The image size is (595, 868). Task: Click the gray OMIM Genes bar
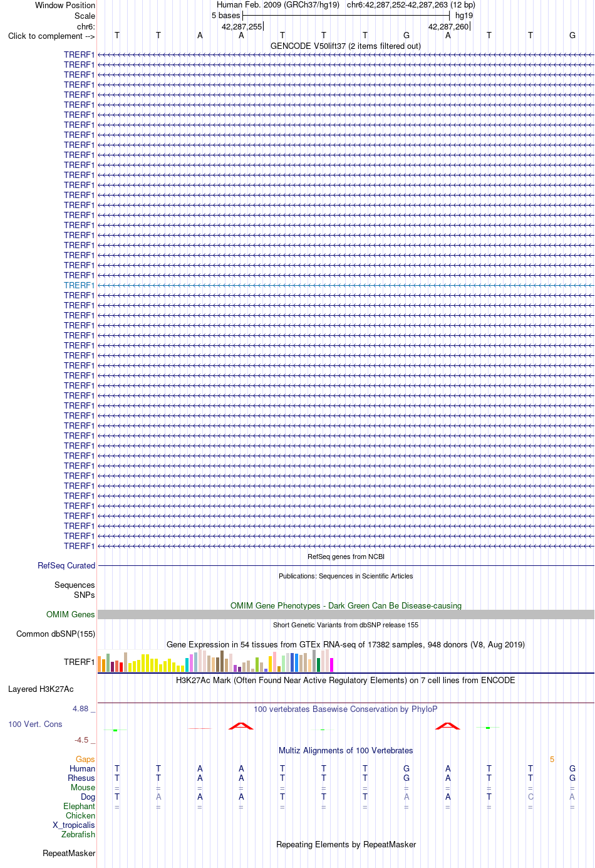coord(346,615)
